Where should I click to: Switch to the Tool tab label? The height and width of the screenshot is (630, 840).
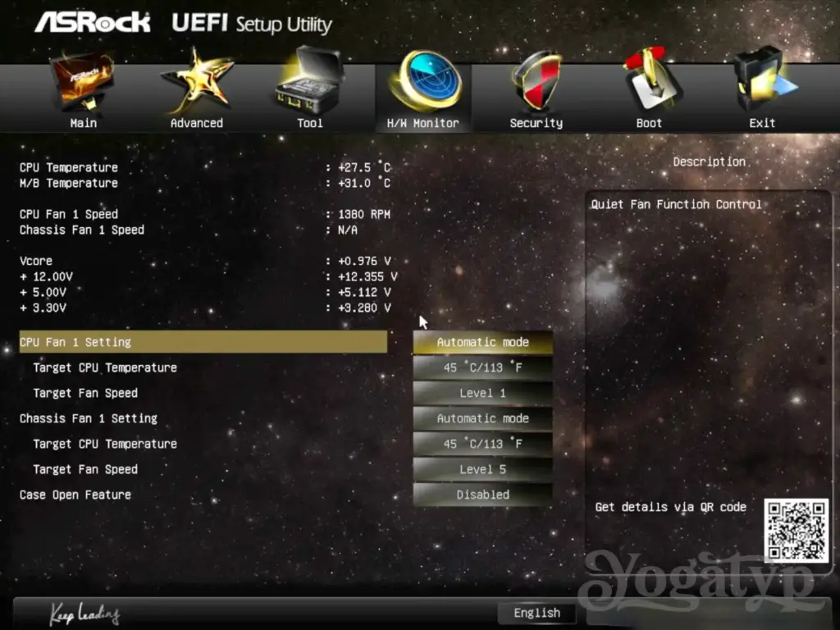click(x=309, y=123)
